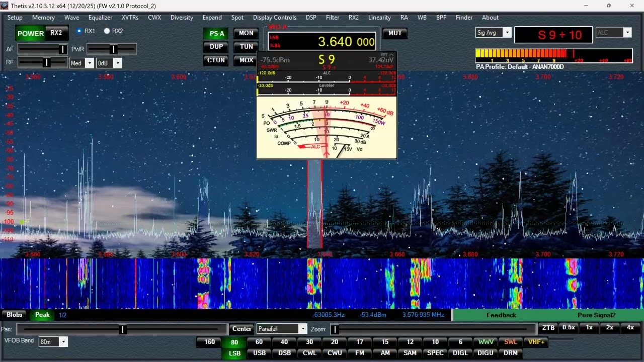Select the WWV band button

(x=486, y=342)
